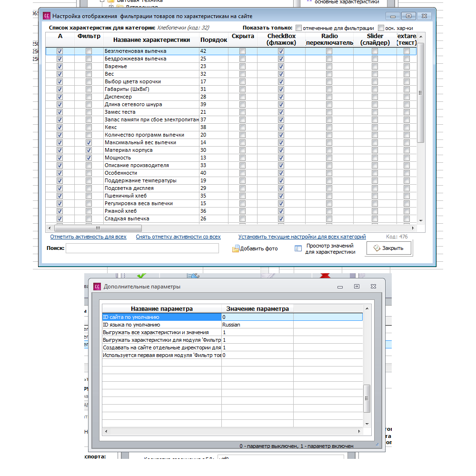Click parameters list vertical scrollbar thumb
The width and height of the screenshot is (476, 476).
367,398
